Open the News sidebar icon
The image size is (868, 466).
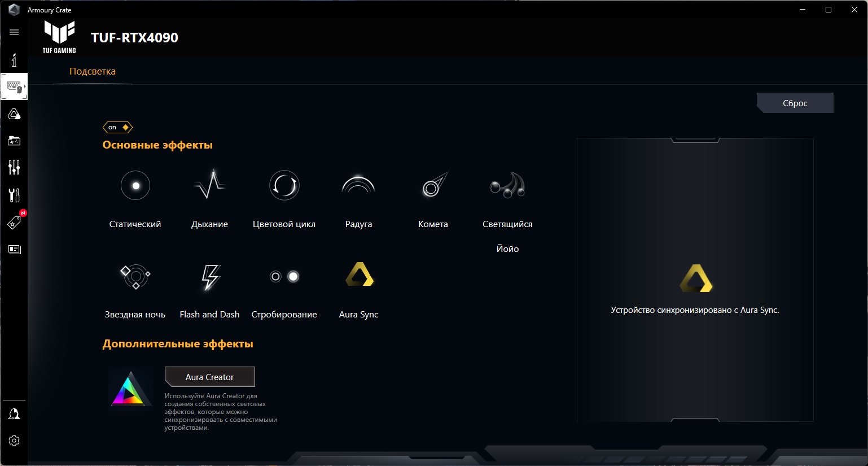click(14, 249)
